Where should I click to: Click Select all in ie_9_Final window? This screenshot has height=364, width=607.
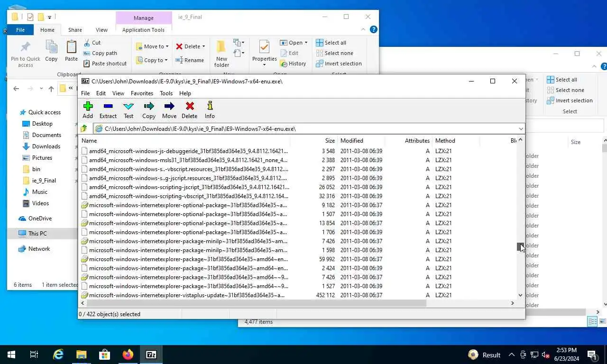[x=331, y=43]
